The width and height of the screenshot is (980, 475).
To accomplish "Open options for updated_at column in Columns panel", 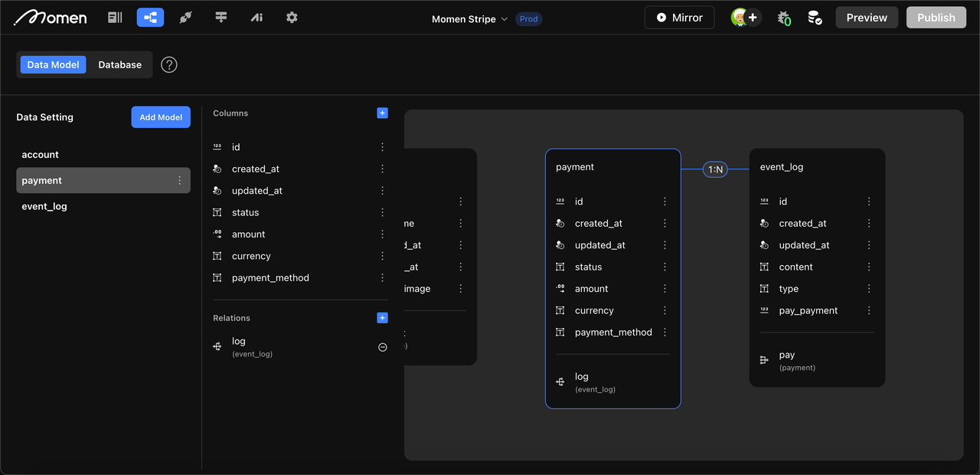I will click(x=383, y=191).
